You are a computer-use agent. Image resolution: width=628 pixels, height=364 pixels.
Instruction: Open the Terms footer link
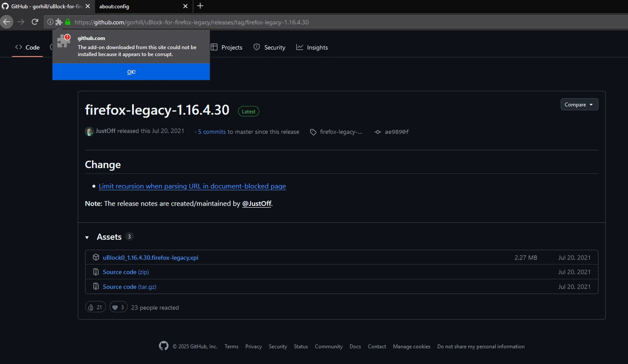(x=232, y=346)
